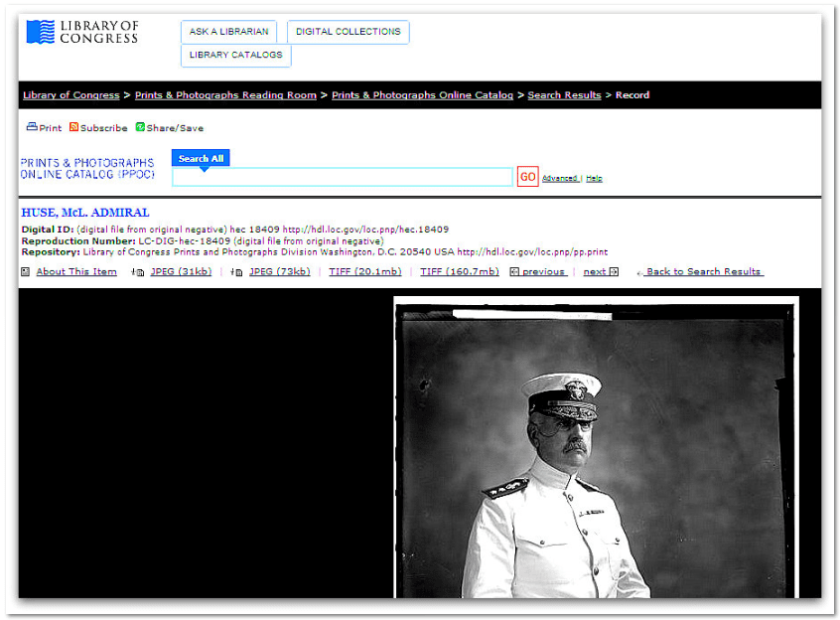The image size is (840, 620).
Task: Click the Record breadcrumb text
Action: [x=632, y=94]
